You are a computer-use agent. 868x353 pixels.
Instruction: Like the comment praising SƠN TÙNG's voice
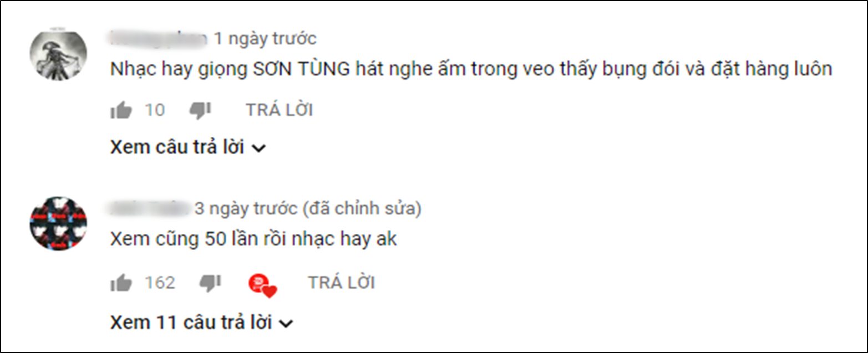click(121, 111)
